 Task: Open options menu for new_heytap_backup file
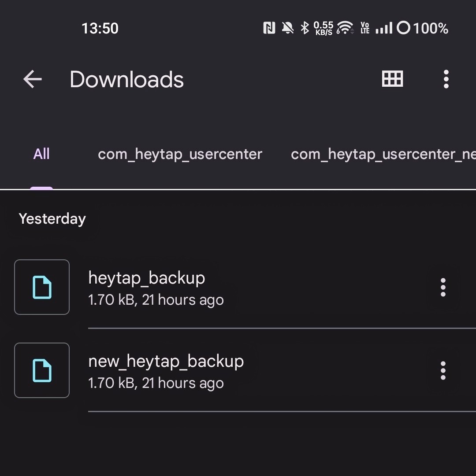pyautogui.click(x=443, y=370)
